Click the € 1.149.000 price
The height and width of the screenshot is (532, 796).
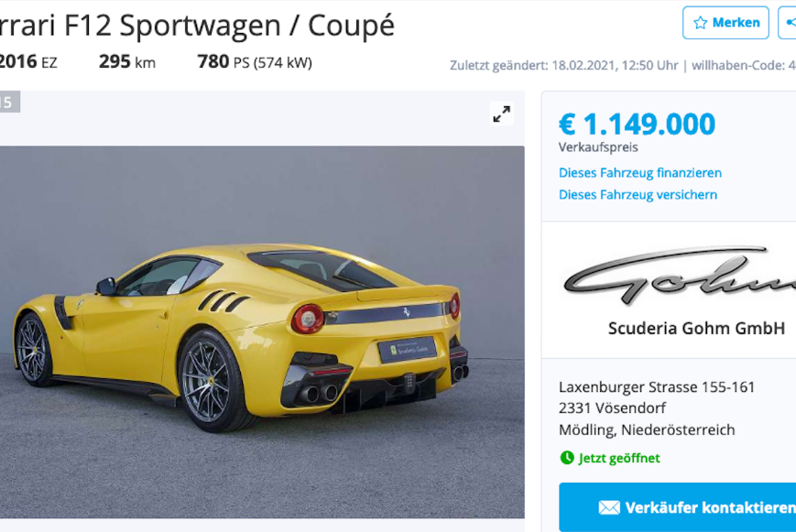click(638, 125)
